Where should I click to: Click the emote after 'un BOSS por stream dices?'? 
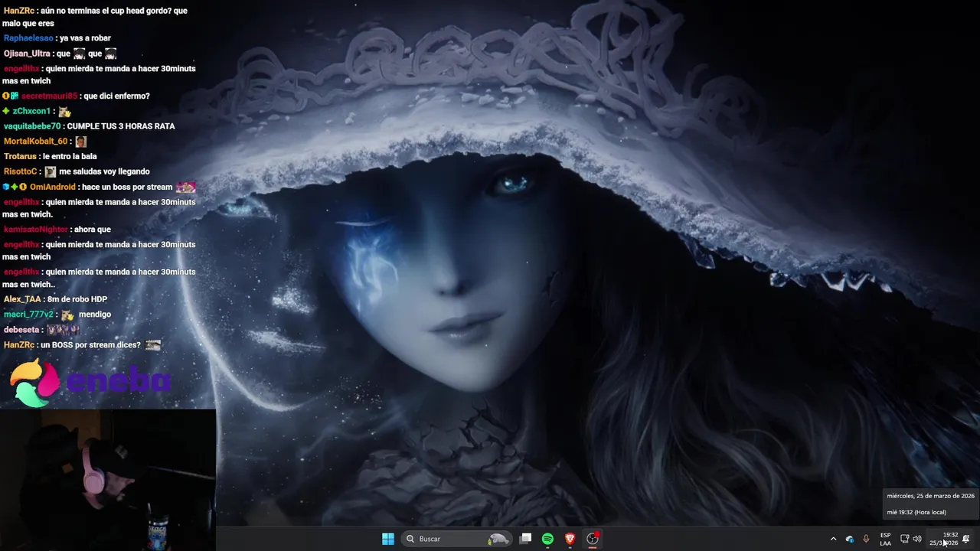pyautogui.click(x=153, y=345)
